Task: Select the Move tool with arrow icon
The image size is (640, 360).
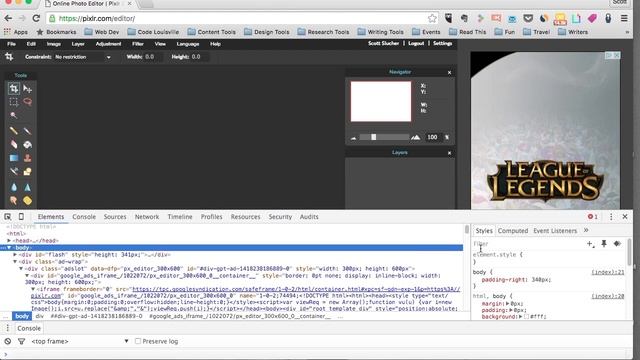Action: pos(27,88)
